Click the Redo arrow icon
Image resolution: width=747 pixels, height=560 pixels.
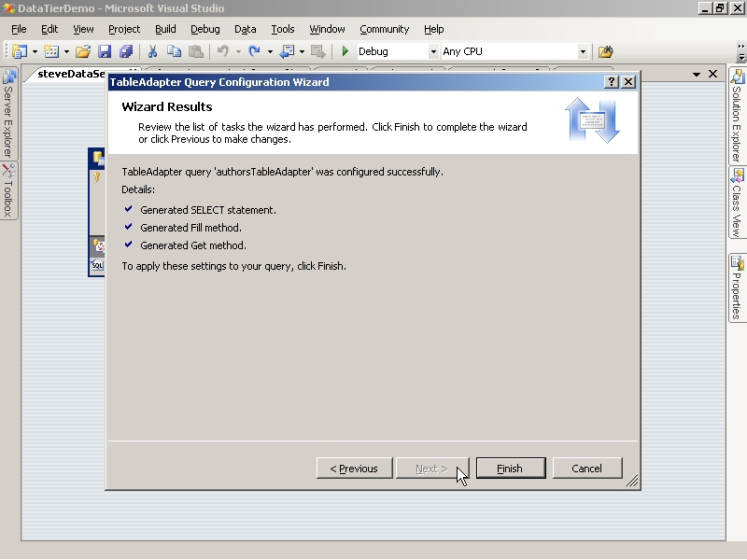(254, 51)
